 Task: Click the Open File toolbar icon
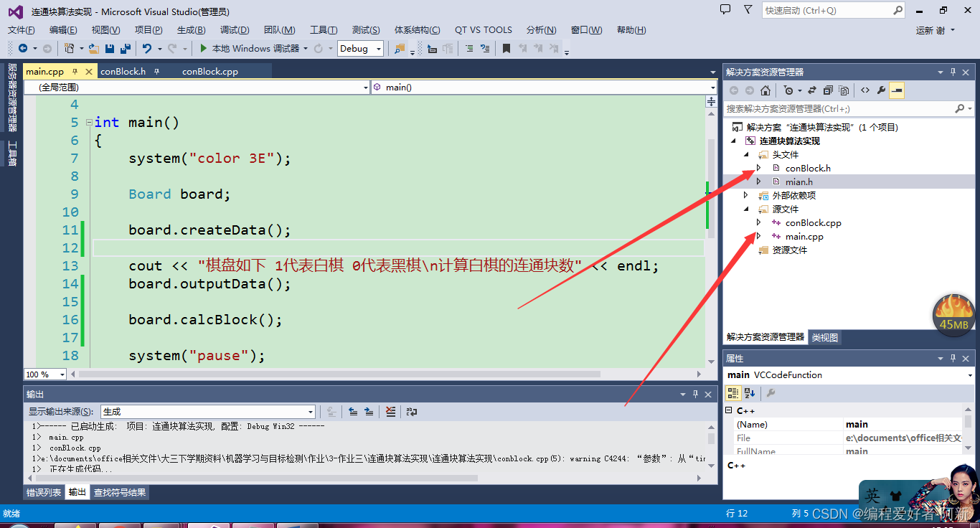[x=93, y=48]
